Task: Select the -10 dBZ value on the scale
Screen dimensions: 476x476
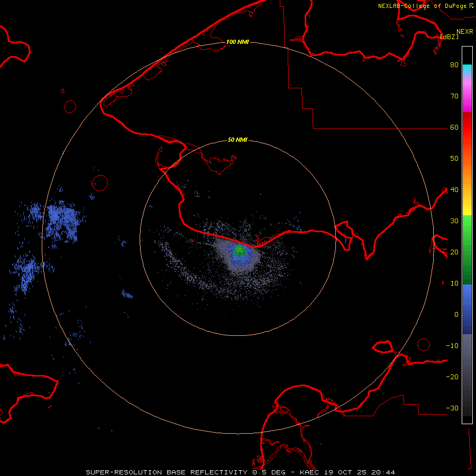Action: (x=452, y=346)
